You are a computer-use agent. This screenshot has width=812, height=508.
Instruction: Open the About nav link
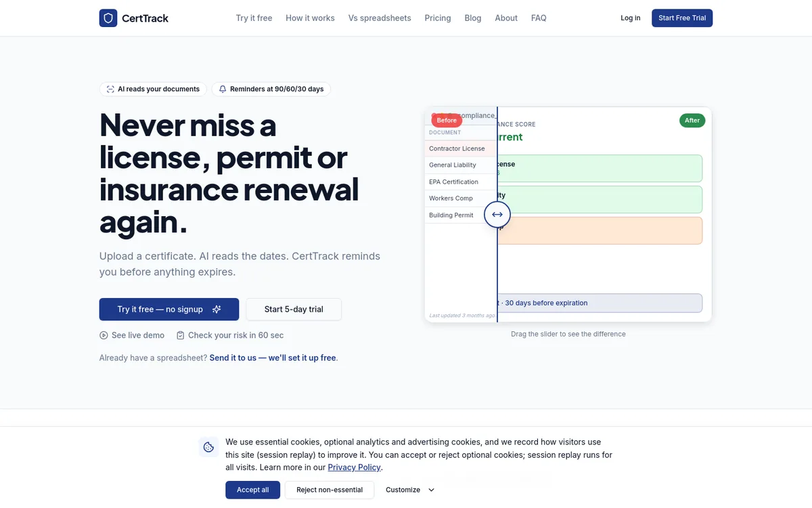click(506, 18)
